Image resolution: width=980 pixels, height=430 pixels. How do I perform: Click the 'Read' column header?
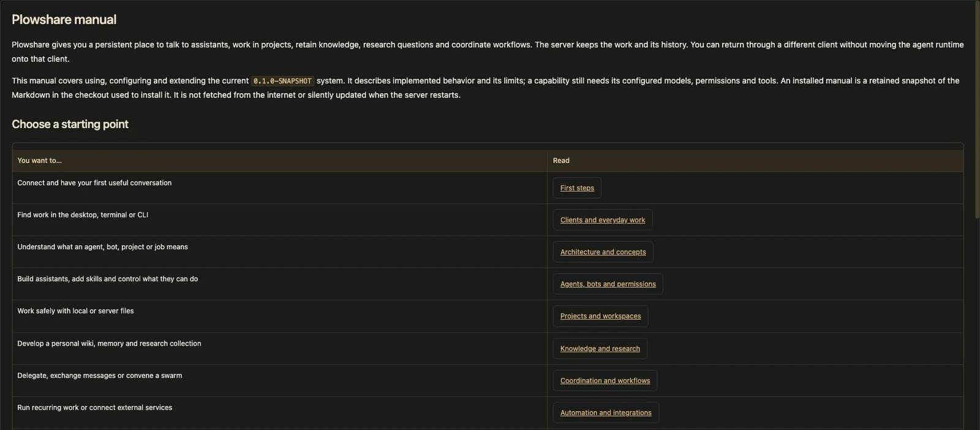point(755,160)
